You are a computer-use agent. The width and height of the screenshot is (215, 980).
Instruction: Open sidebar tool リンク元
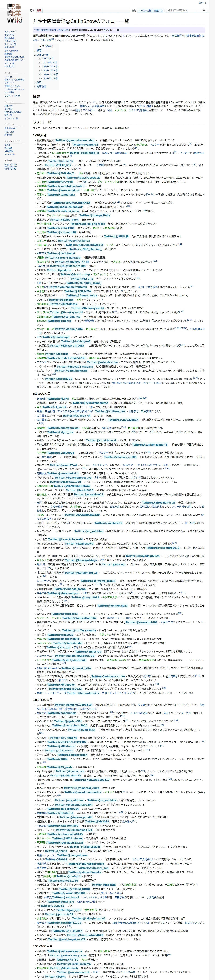click(8, 76)
